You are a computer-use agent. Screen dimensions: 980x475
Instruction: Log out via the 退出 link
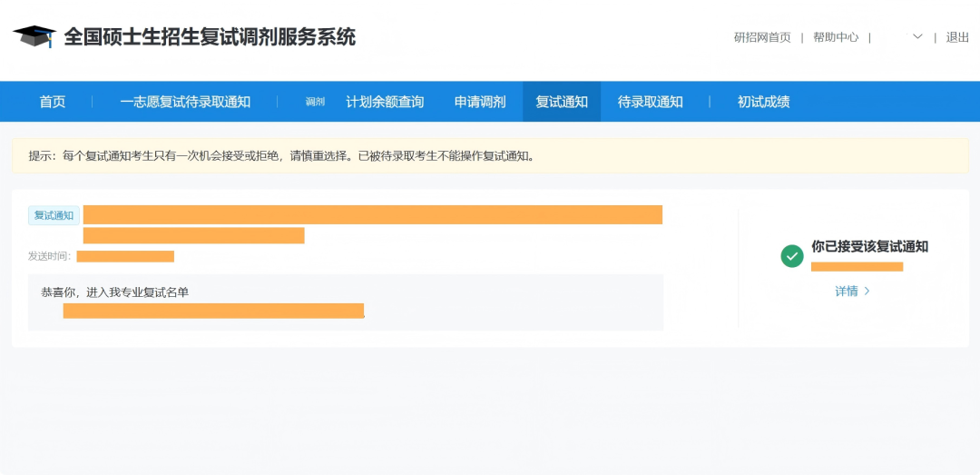(957, 37)
